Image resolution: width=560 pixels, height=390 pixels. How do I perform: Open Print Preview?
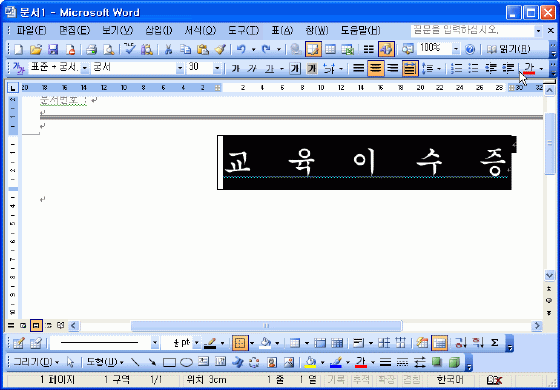[x=109, y=49]
